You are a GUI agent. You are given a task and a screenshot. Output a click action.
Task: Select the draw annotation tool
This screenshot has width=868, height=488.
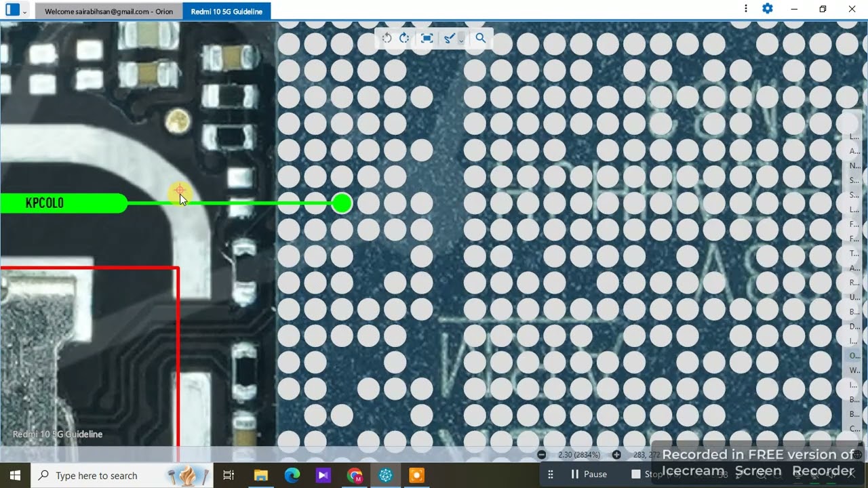tap(449, 38)
